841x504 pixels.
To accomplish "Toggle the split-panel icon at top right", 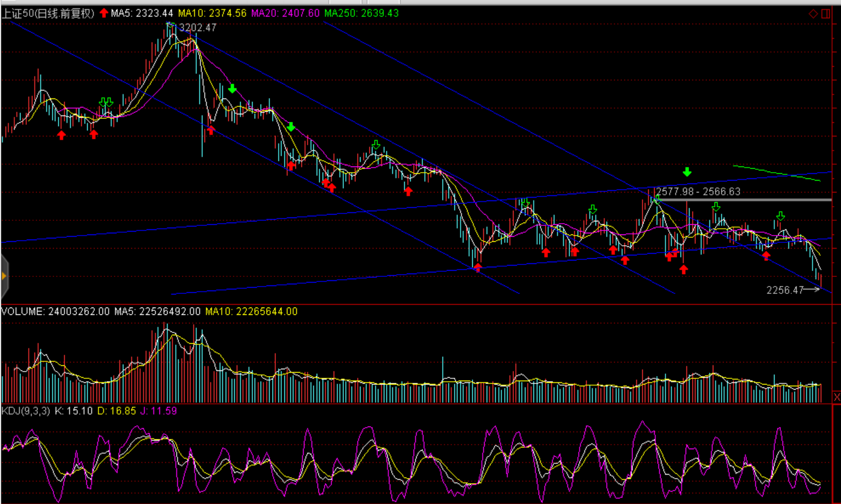I will (x=826, y=14).
